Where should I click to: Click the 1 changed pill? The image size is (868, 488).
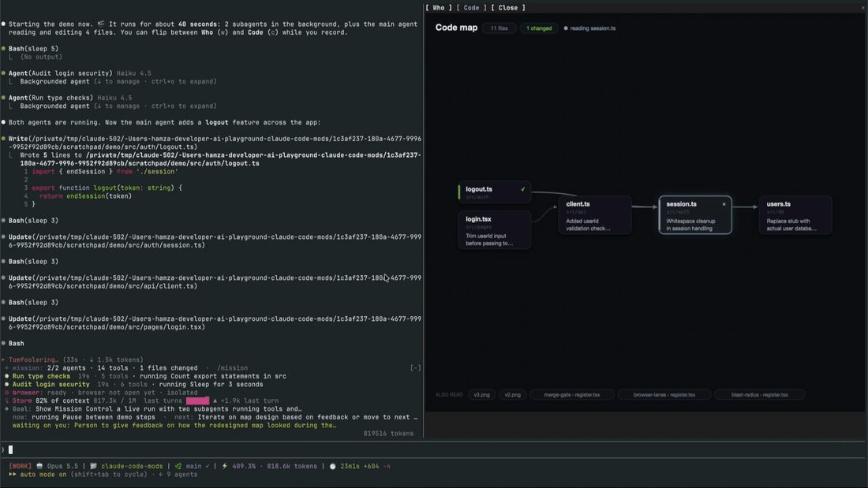[539, 28]
